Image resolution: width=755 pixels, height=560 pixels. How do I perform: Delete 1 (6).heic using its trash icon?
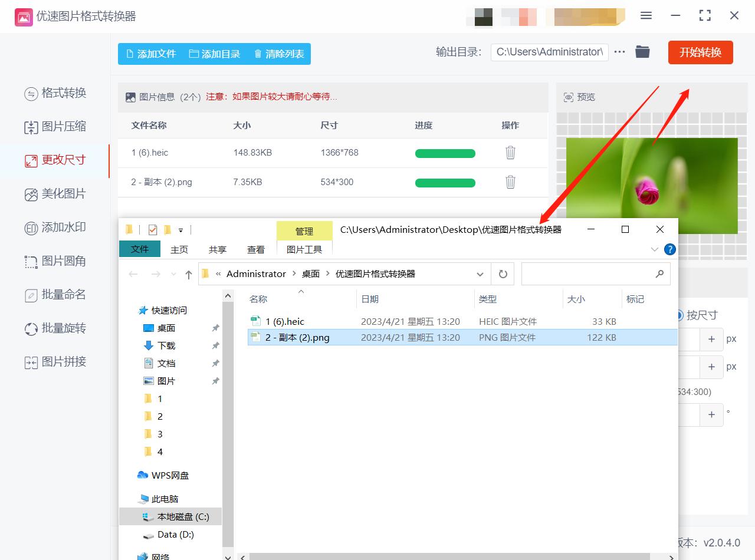click(510, 152)
